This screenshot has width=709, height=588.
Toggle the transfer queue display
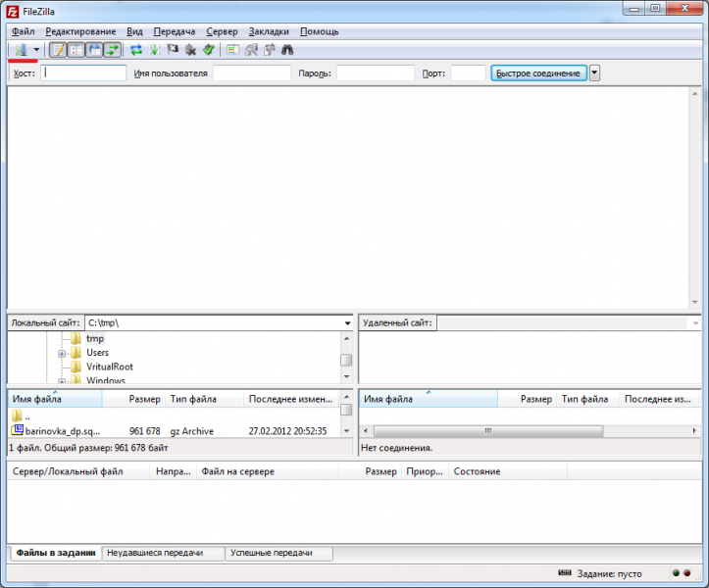click(113, 50)
